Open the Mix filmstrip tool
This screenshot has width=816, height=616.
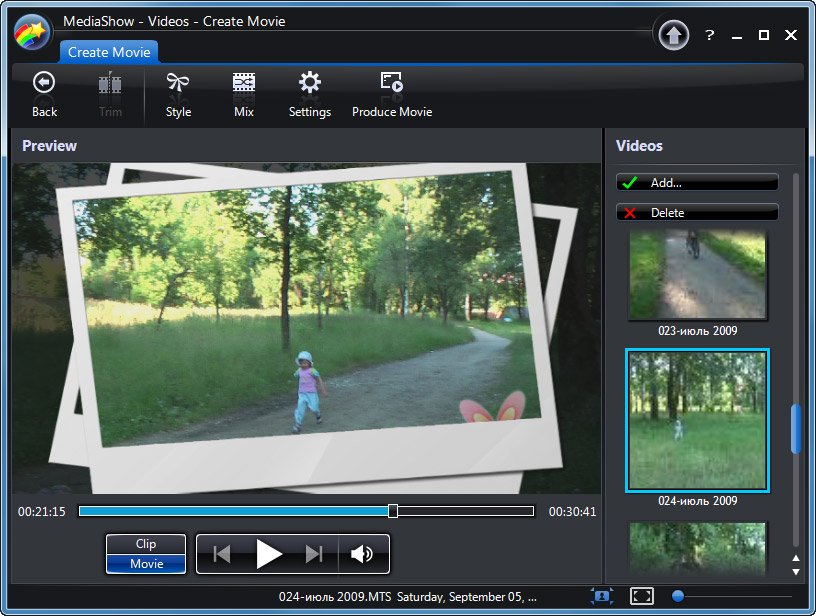244,82
